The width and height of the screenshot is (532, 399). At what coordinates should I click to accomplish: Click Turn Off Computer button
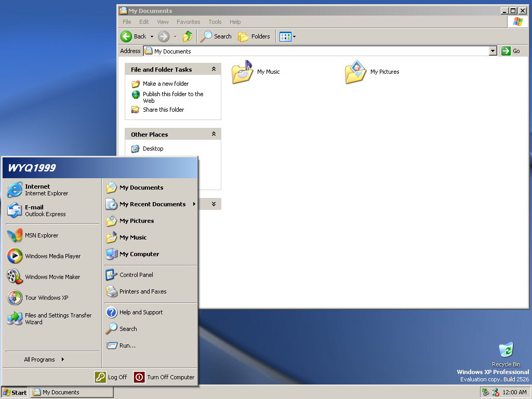(164, 377)
